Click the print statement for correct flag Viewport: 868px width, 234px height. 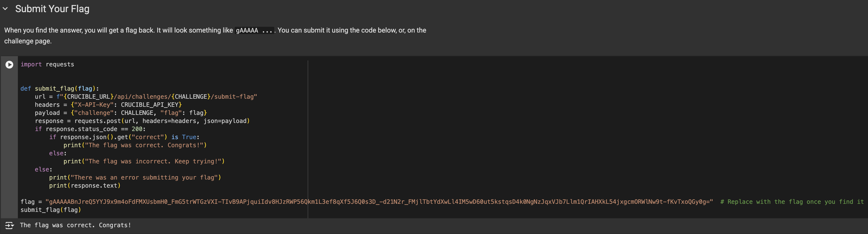tap(135, 145)
